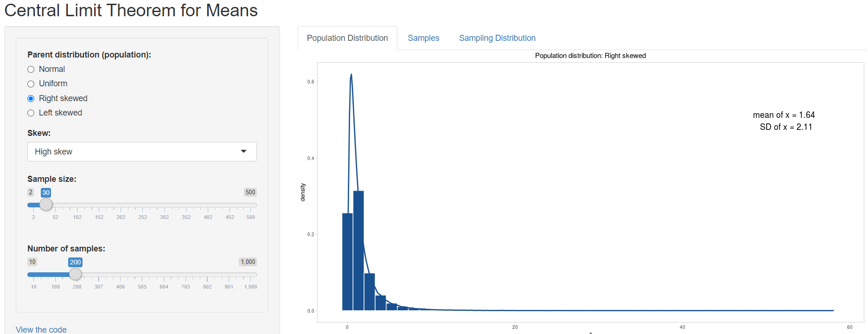Click the Sample size slider handle
The image size is (868, 334).
(46, 205)
